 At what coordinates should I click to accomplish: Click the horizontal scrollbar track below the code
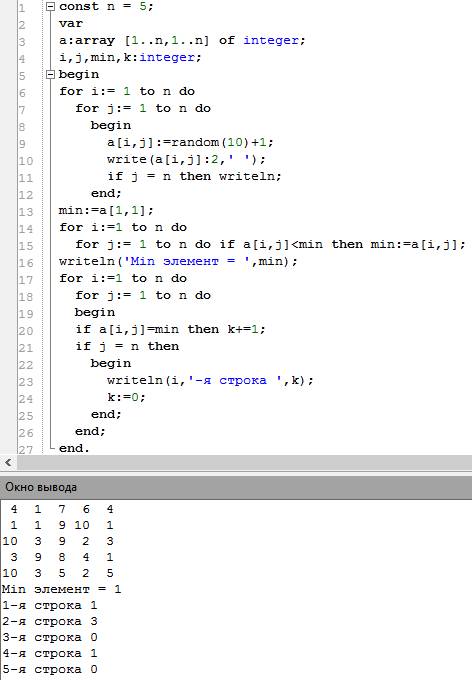coord(244,462)
